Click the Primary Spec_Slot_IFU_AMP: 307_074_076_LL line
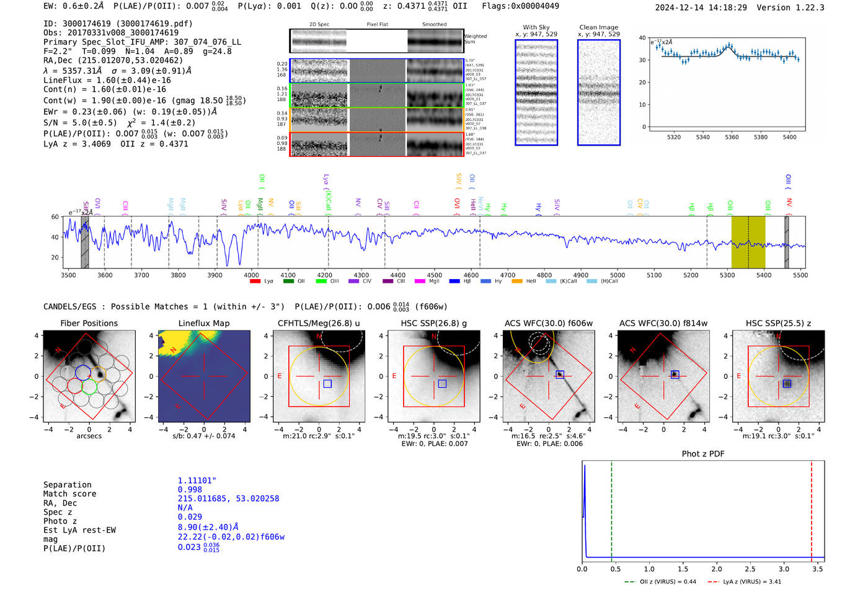 [142, 42]
